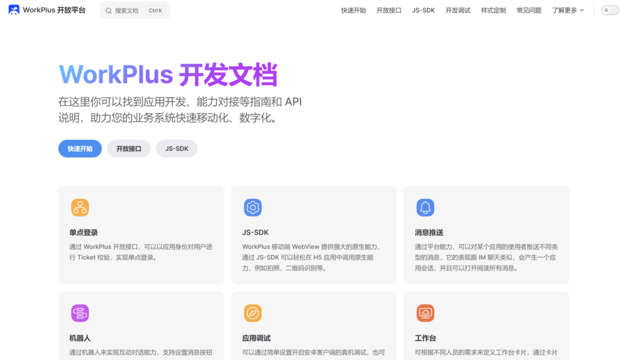The height and width of the screenshot is (360, 644).
Task: Click the 工作台 monitor icon
Action: tap(425, 313)
